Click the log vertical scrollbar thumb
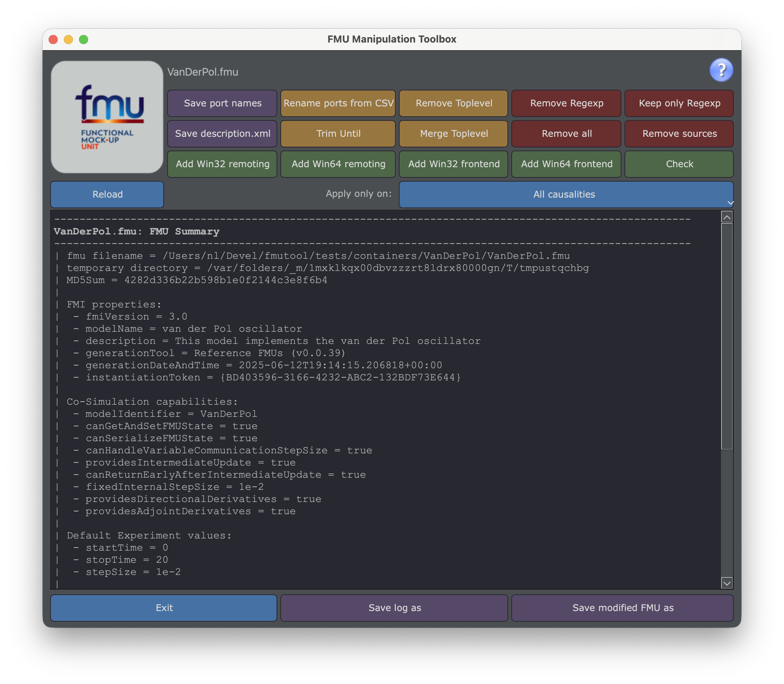784x684 pixels. [x=727, y=336]
